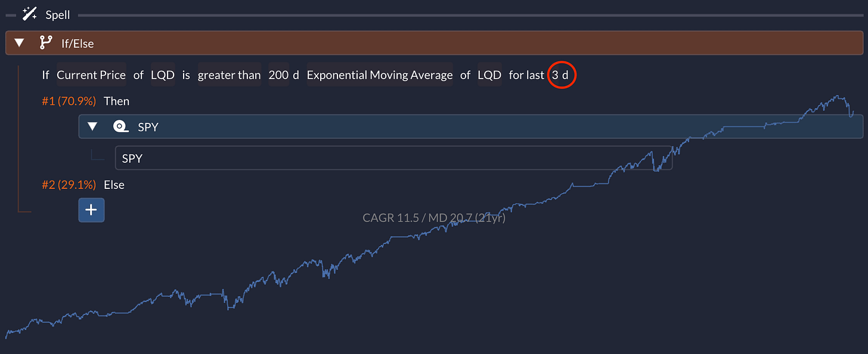Open the Exponential Moving Average selector

pos(380,75)
